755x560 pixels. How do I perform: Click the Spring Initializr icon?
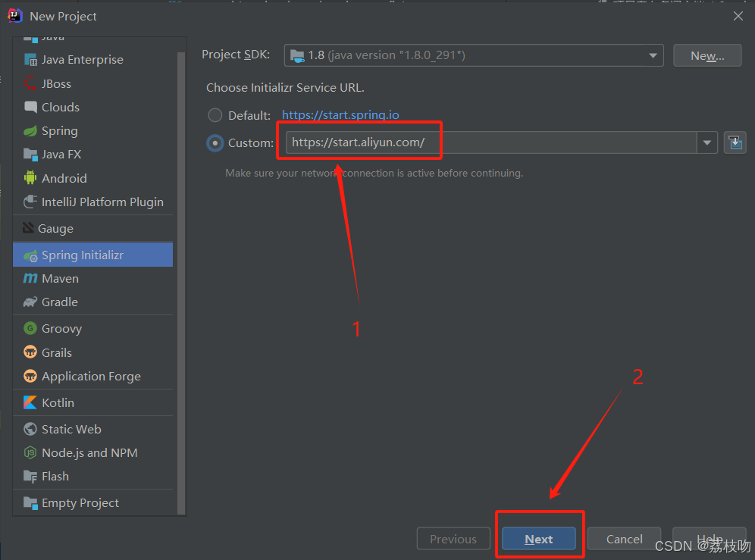coord(30,255)
